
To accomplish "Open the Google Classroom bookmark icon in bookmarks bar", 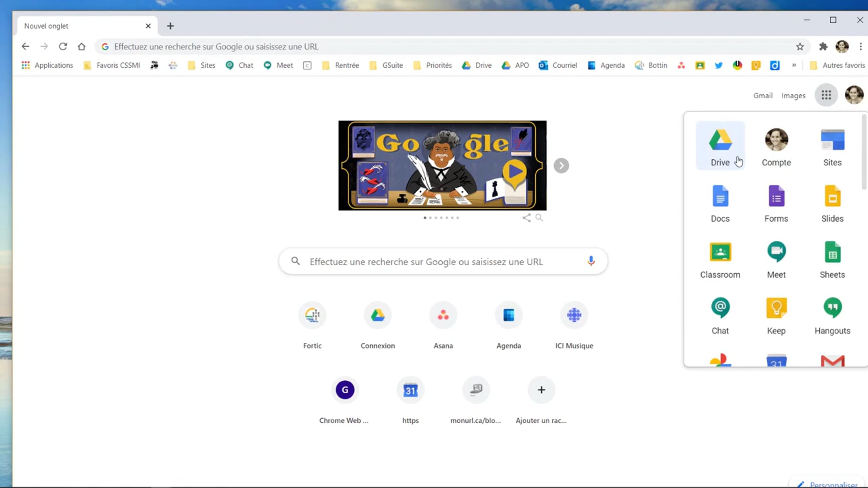I will point(700,65).
